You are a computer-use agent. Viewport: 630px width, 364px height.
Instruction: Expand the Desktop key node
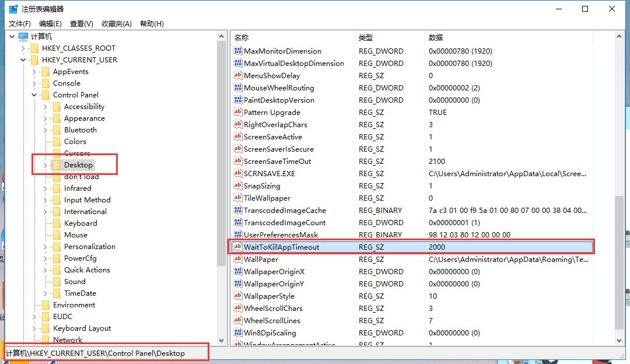[45, 165]
